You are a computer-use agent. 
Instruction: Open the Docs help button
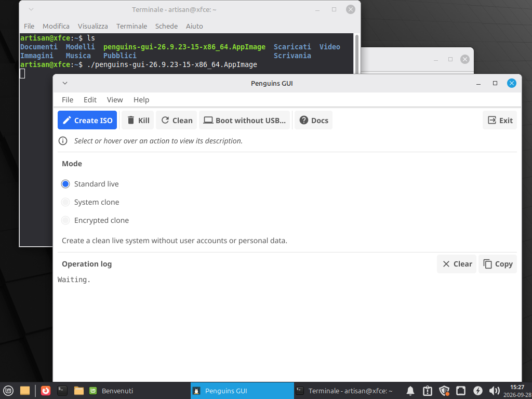tap(313, 120)
